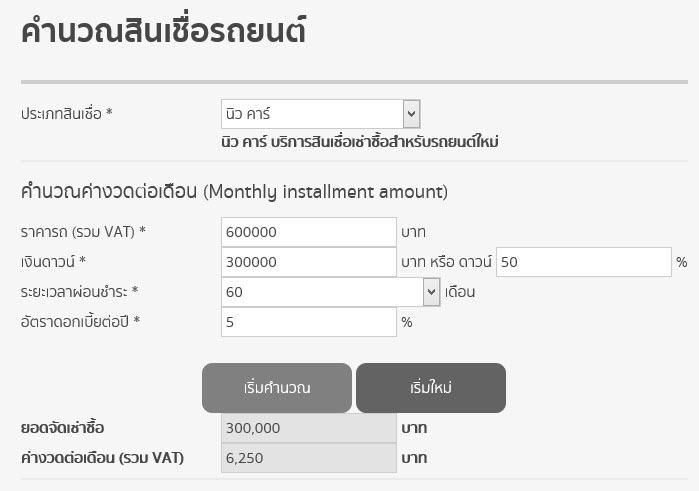Screen dimensions: 699x491
Task: Focus the เงินดาวน์ baht amount field
Action: (x=308, y=262)
